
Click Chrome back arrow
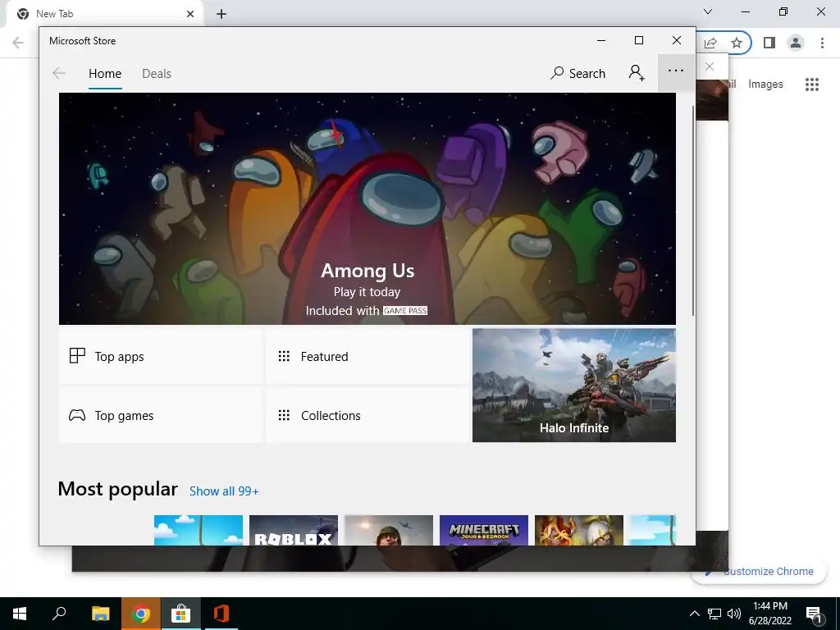pos(18,43)
